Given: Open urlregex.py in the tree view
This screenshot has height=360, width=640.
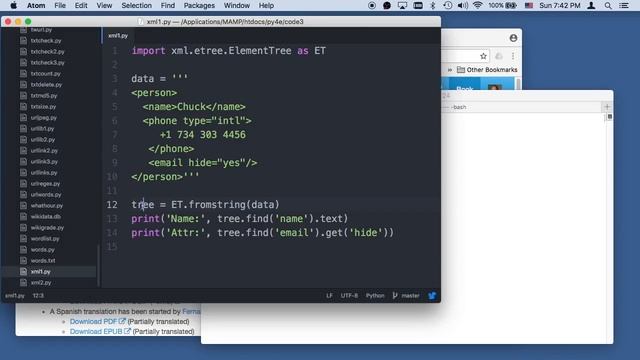Looking at the screenshot, I should point(45,184).
